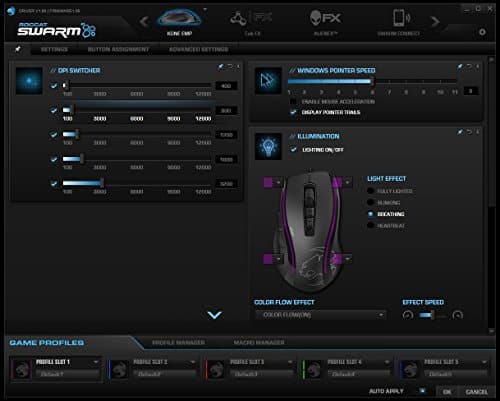Image resolution: width=500 pixels, height=401 pixels.
Task: Open the Profile Manager tab
Action: point(178,343)
